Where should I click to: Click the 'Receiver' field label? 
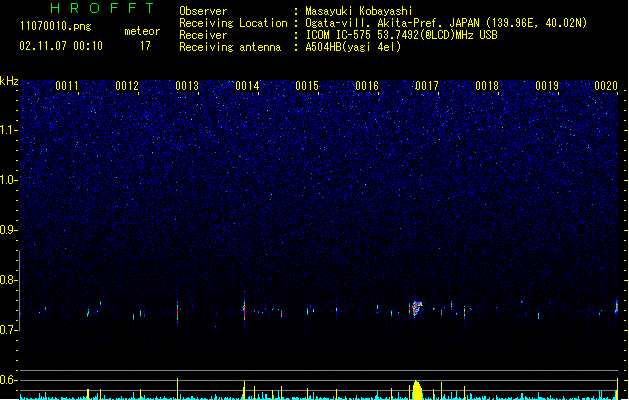coord(203,35)
